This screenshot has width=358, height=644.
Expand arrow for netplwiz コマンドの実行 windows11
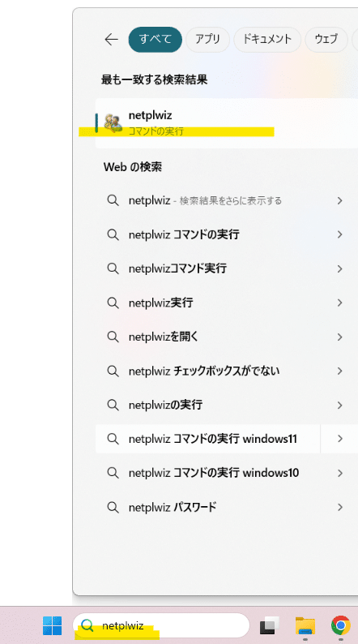[339, 439]
